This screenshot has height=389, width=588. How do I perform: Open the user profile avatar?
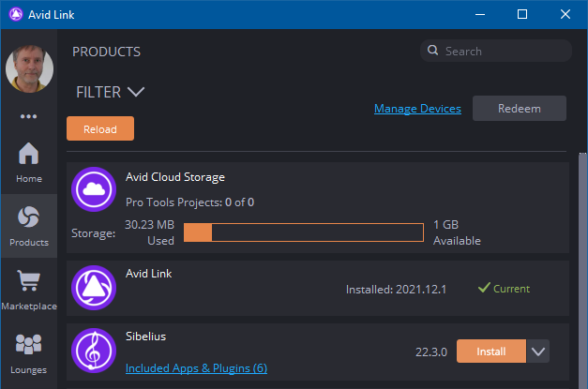coord(29,69)
